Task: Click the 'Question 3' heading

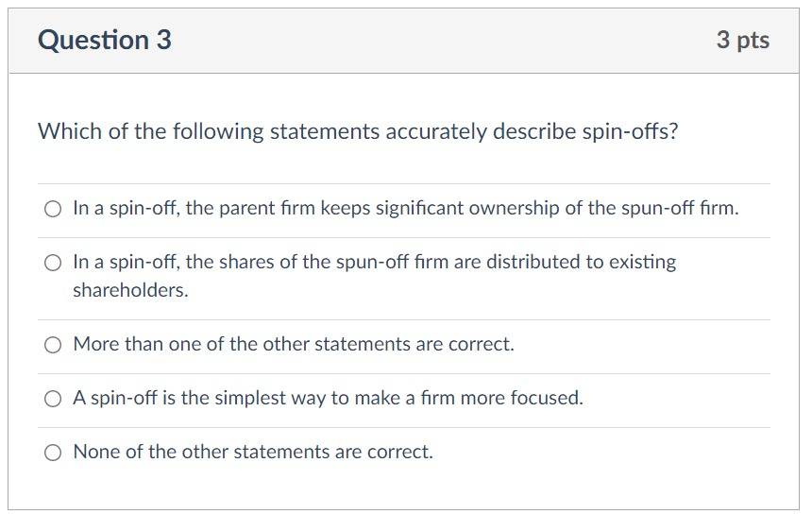Action: click(105, 40)
